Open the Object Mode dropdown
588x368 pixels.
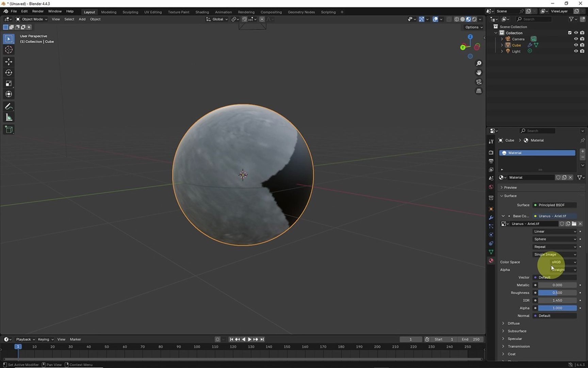coord(32,19)
